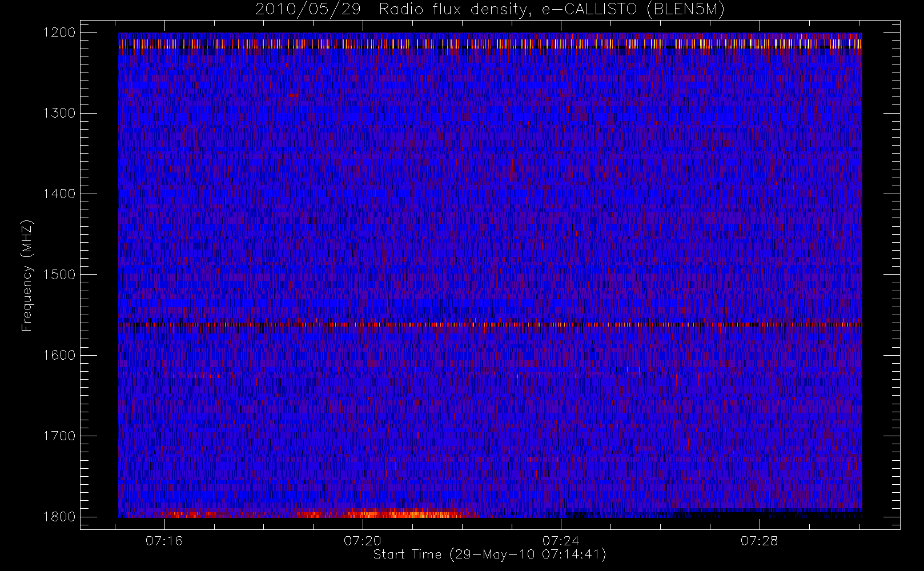Image resolution: width=924 pixels, height=571 pixels.
Task: Click the 1800 frequency tick label
Action: coord(59,517)
